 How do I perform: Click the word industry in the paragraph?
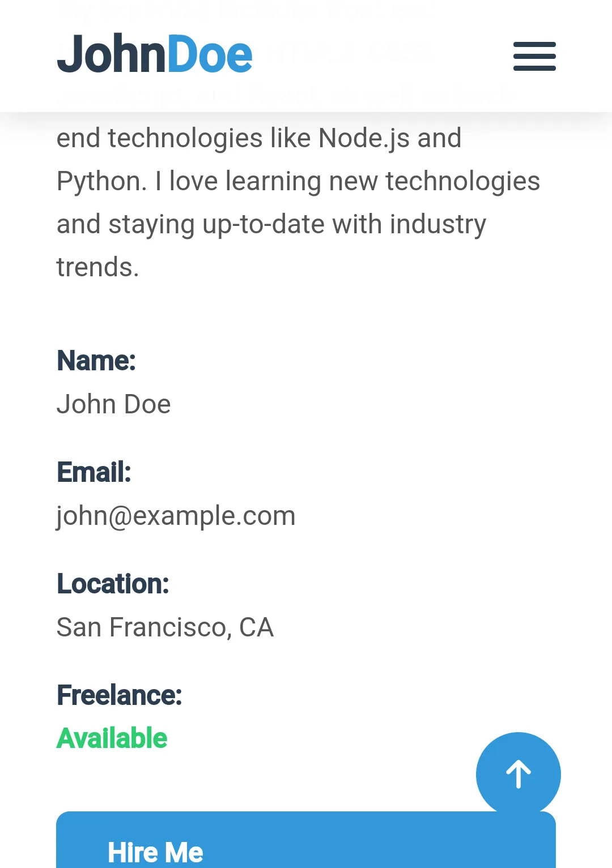pyautogui.click(x=437, y=224)
